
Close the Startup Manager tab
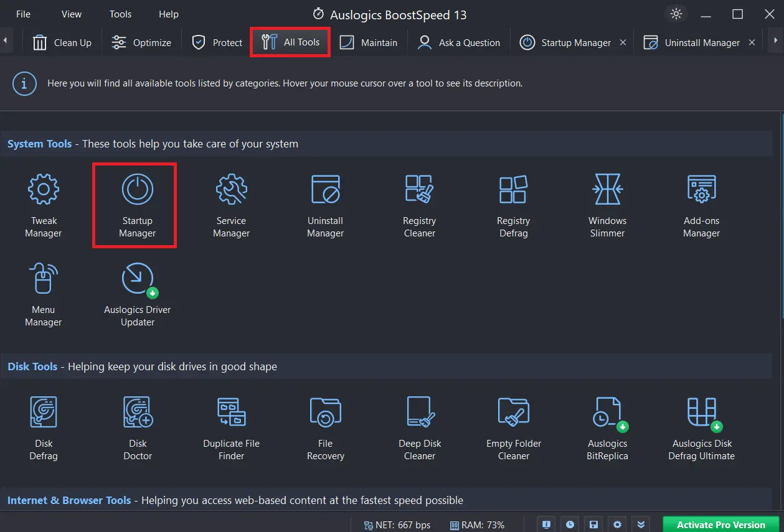pos(623,43)
